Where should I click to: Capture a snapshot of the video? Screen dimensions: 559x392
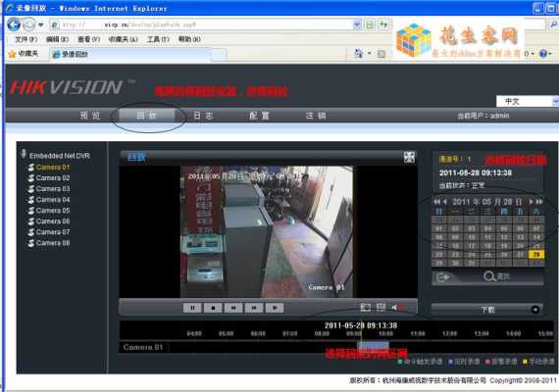tap(366, 307)
